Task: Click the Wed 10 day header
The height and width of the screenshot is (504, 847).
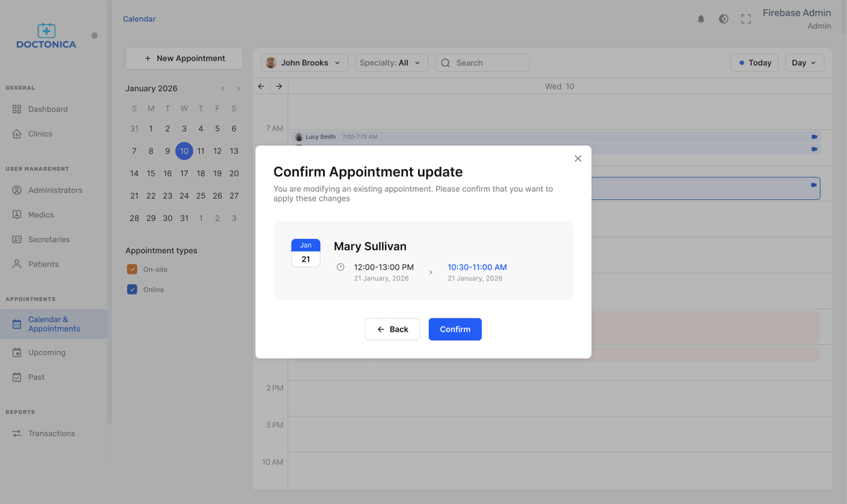Action: (560, 86)
